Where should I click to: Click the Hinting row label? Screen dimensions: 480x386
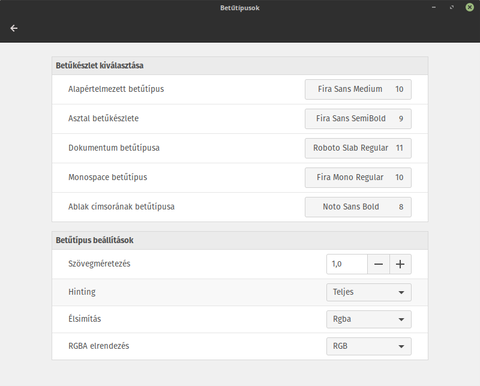[82, 292]
